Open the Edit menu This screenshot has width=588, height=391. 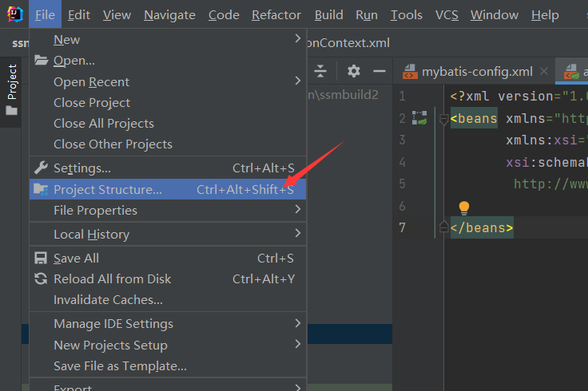click(79, 14)
